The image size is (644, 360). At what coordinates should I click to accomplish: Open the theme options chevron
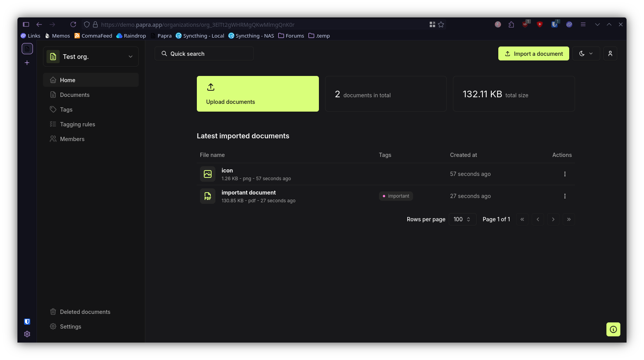click(591, 53)
